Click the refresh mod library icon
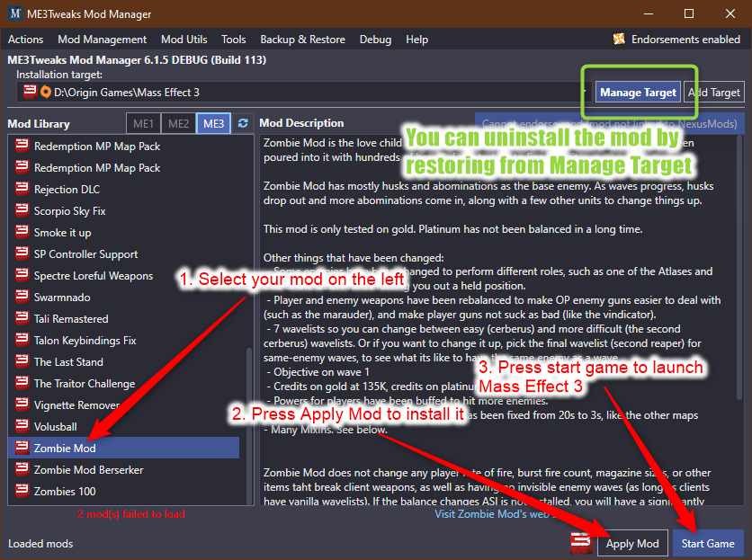The width and height of the screenshot is (752, 560). point(242,123)
